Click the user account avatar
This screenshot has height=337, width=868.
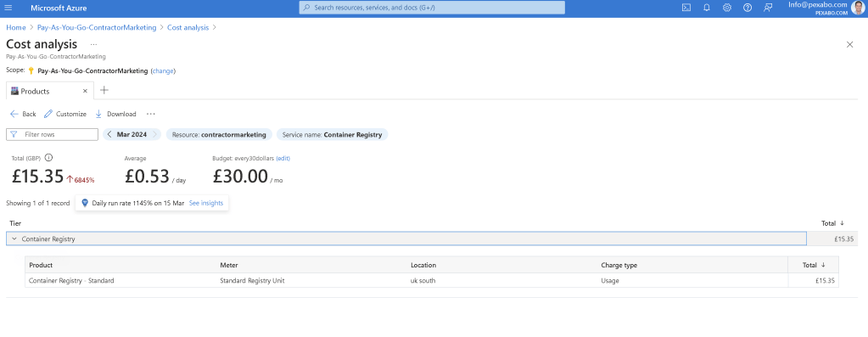coord(858,8)
